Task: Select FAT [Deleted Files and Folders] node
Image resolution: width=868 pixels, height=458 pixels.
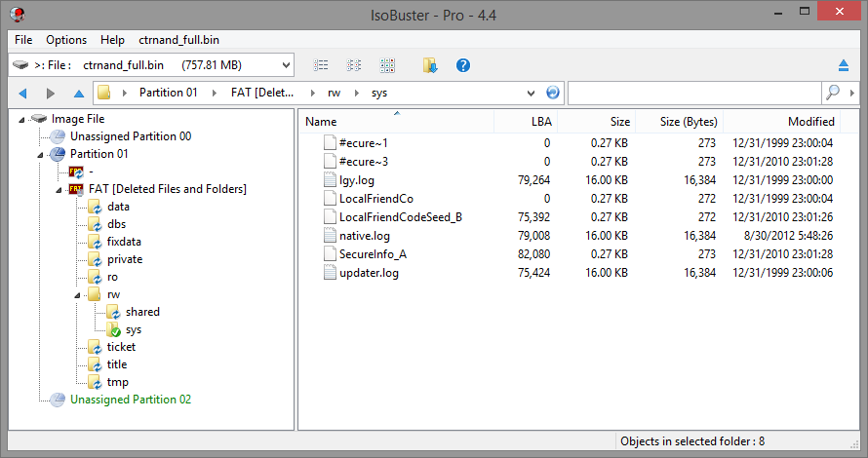Action: tap(167, 189)
